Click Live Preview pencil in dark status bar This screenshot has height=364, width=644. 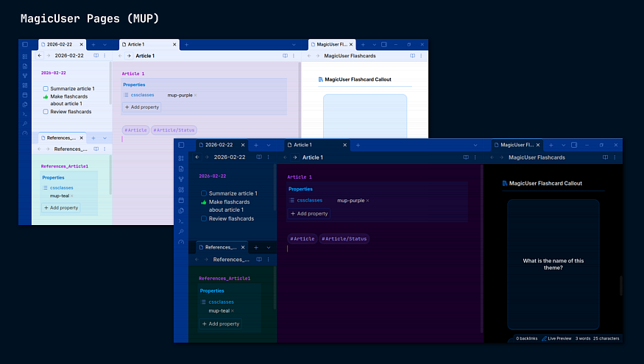544,338
